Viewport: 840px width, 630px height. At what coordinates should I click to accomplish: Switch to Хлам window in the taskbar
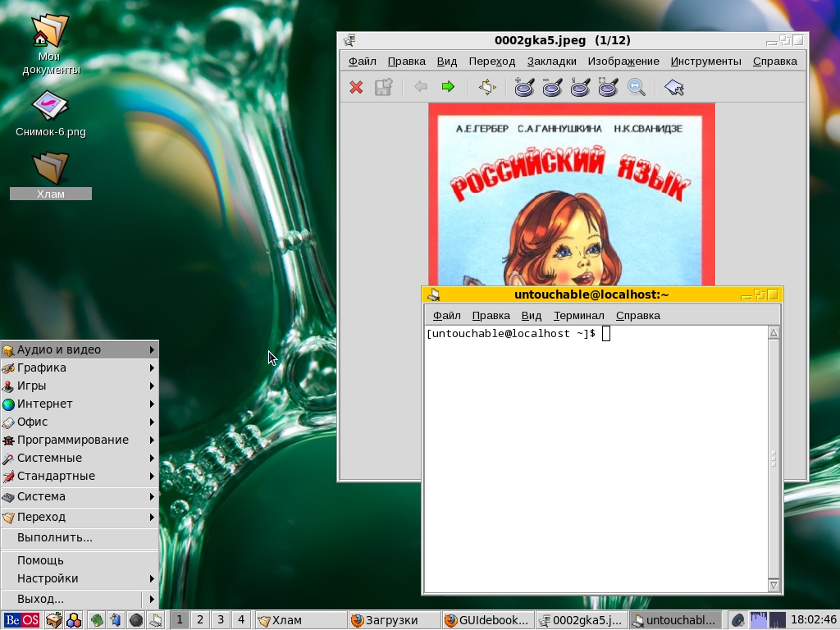300,620
